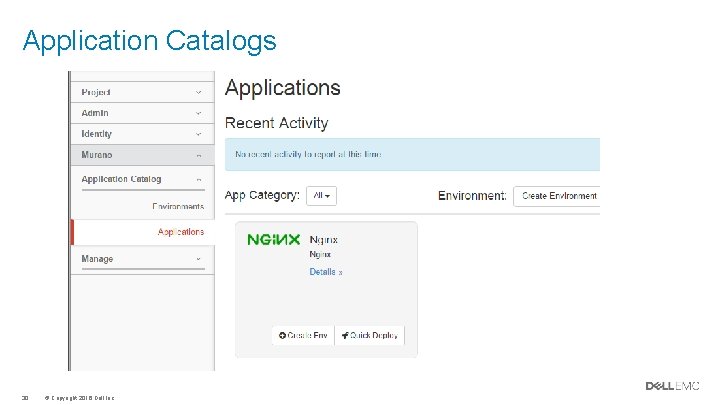Collapse the Murano sidebar section

pyautogui.click(x=142, y=155)
